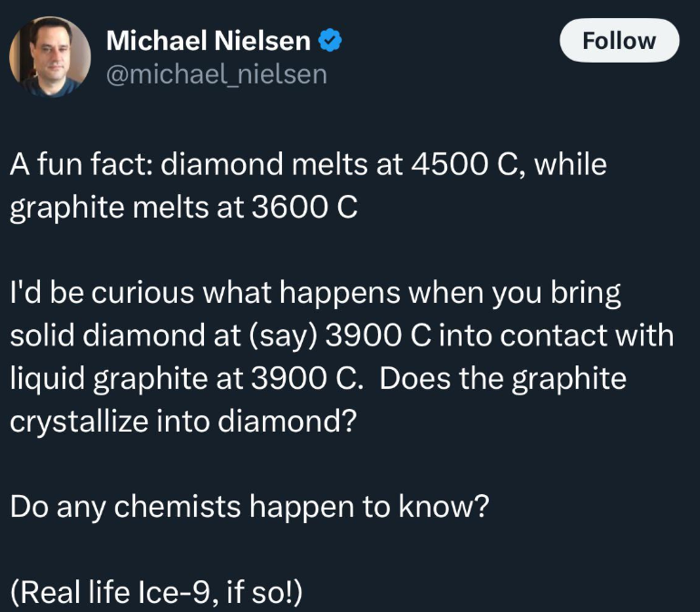Click "Do any chemists happen to know?"
This screenshot has height=612, width=700.
point(250,504)
